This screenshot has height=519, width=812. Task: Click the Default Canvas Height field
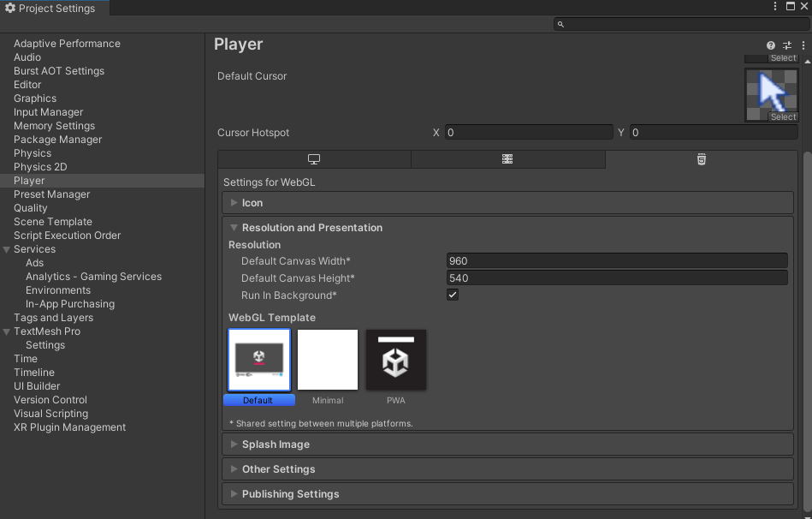tap(617, 277)
